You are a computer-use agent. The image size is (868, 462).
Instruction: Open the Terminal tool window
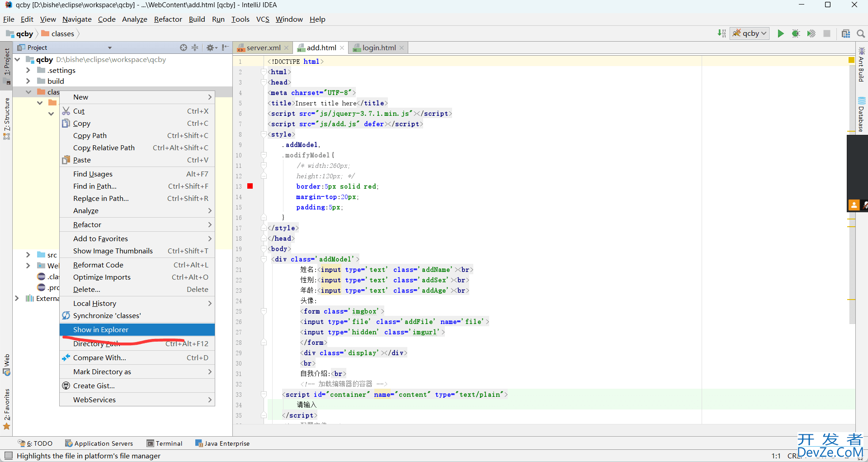165,443
